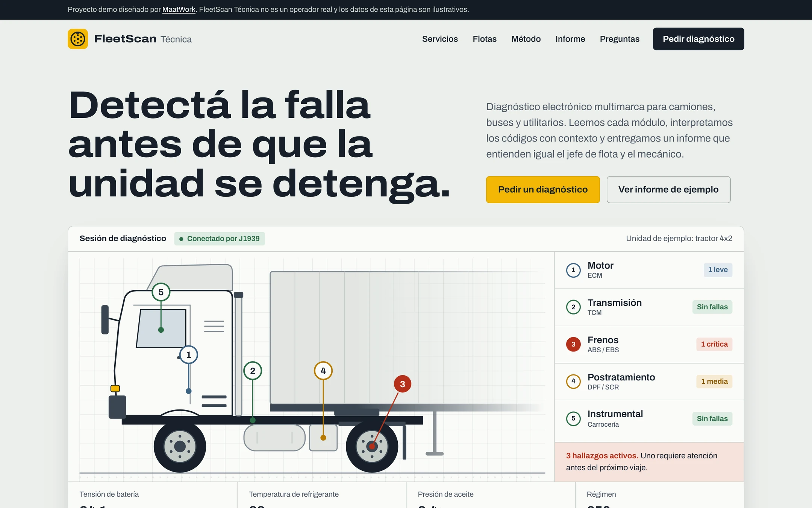Click the green dot in Conectado por J1939

click(x=181, y=239)
